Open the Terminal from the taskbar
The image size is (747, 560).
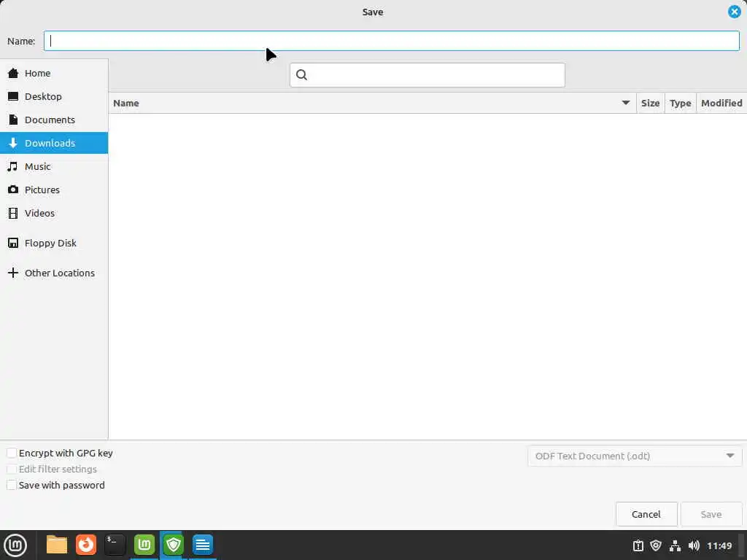[x=115, y=545]
